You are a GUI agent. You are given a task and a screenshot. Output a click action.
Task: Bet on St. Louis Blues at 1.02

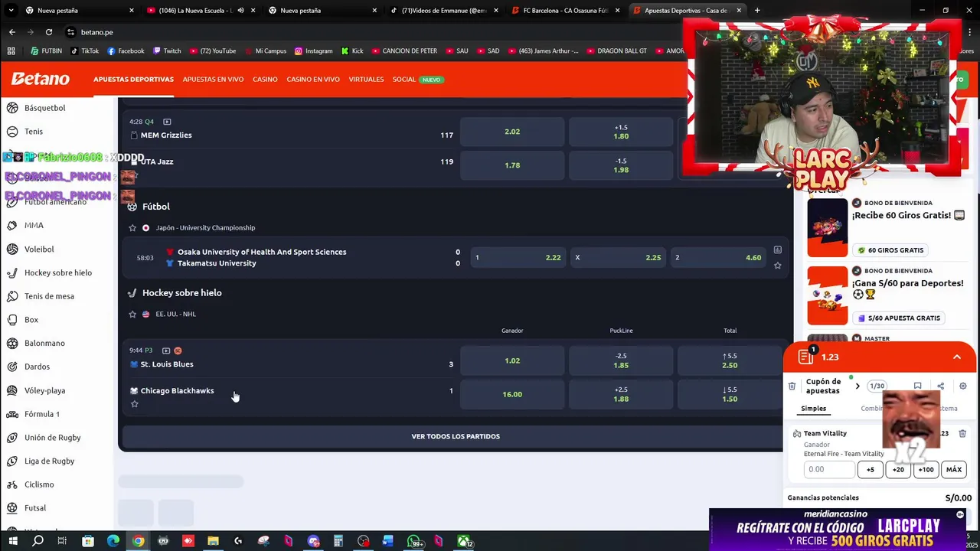[x=512, y=360]
